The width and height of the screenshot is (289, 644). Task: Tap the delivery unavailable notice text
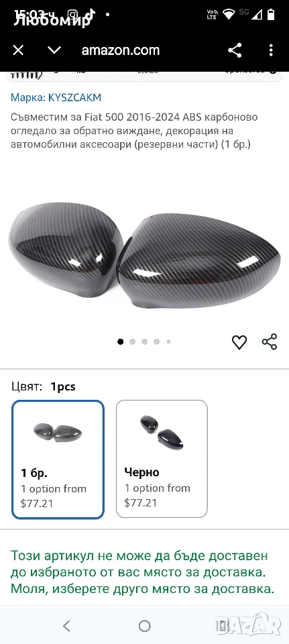point(142,572)
